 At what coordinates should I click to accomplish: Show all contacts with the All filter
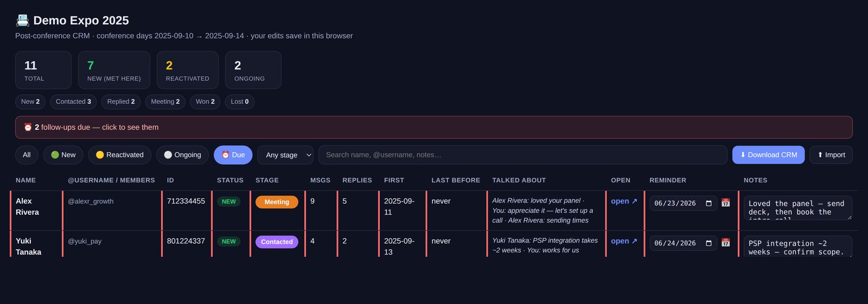pyautogui.click(x=27, y=155)
